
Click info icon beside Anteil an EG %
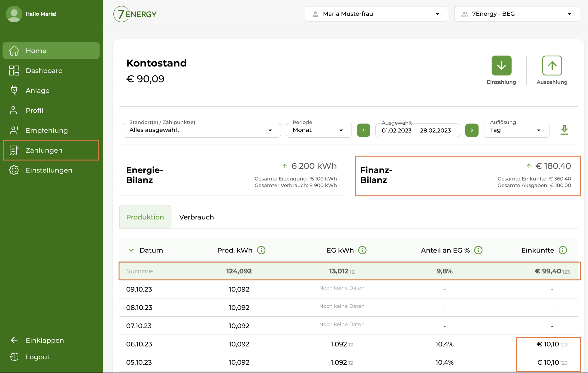point(478,250)
